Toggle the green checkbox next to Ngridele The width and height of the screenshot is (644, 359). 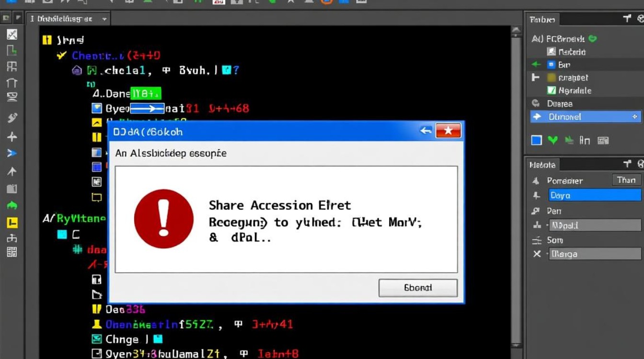(551, 90)
